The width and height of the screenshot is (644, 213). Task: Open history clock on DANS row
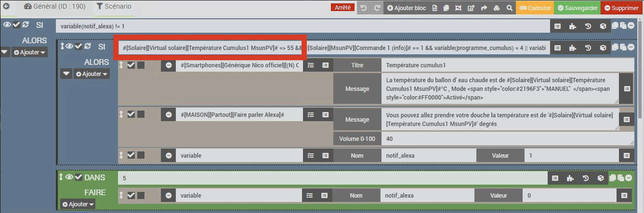tap(585, 178)
